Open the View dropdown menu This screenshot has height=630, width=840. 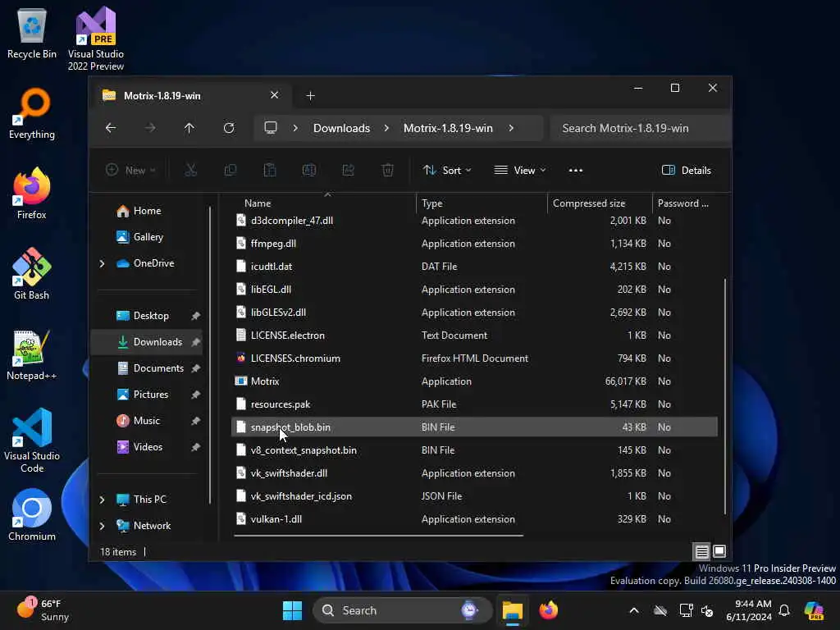519,171
